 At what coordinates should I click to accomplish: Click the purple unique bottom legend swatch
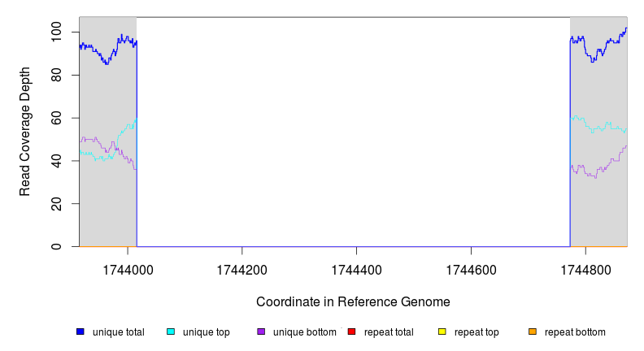(x=261, y=331)
